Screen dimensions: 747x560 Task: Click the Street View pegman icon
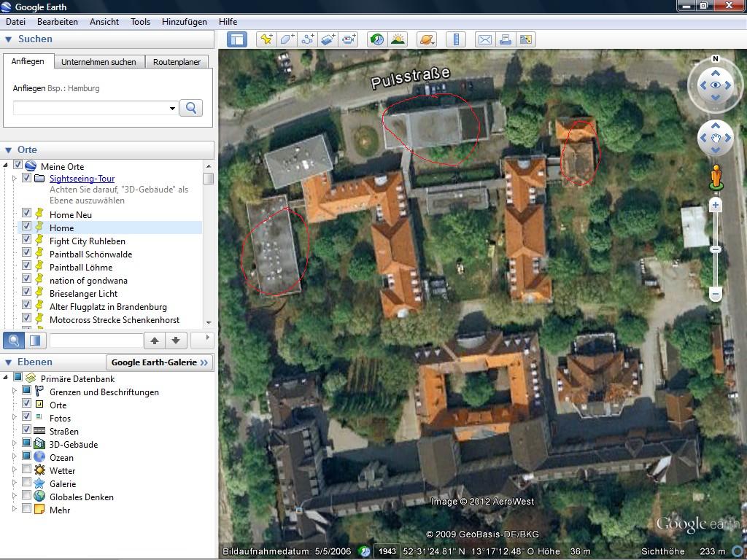coord(716,177)
